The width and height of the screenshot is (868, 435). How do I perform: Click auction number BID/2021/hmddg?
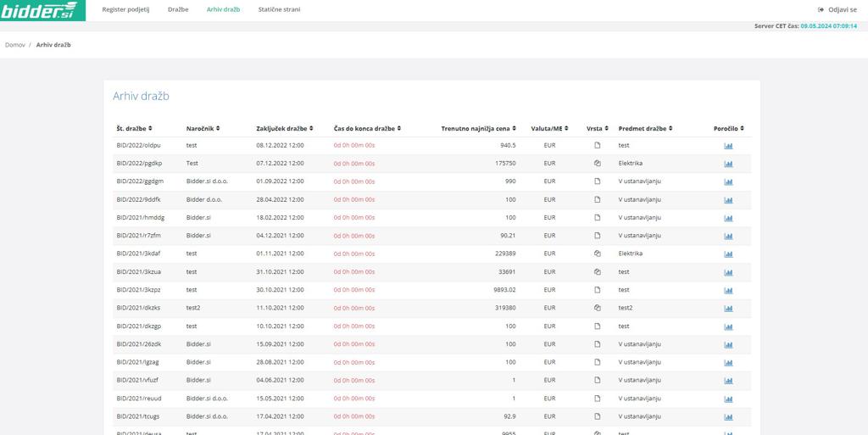(x=141, y=217)
